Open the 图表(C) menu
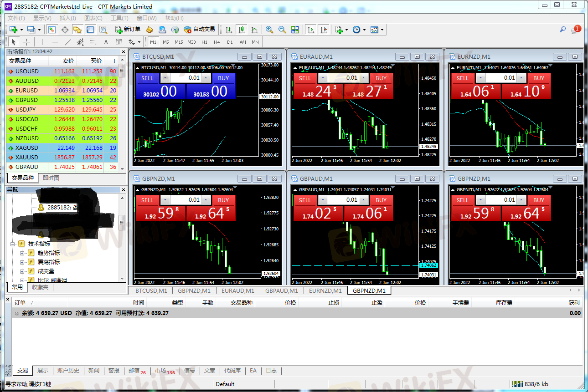Image resolution: width=588 pixels, height=392 pixels. [93, 18]
